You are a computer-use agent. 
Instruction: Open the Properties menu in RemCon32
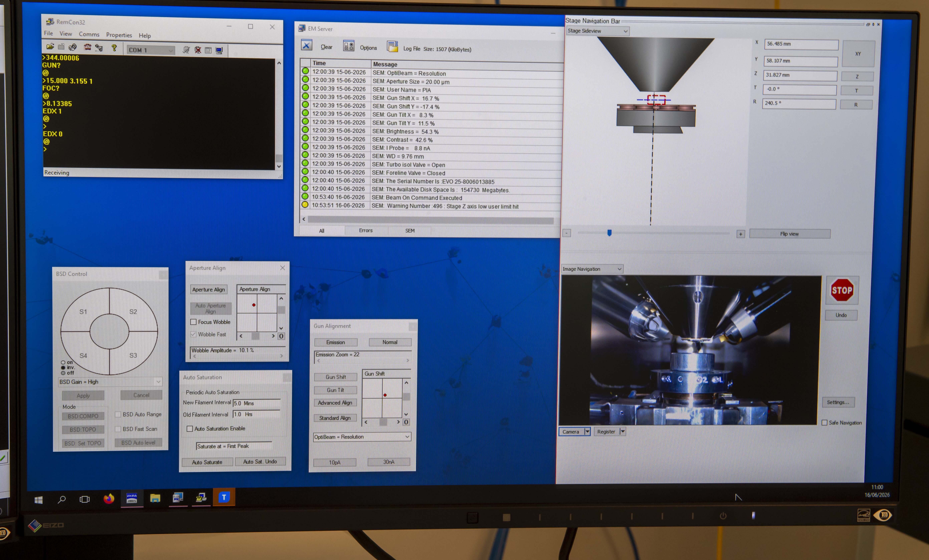pos(119,35)
